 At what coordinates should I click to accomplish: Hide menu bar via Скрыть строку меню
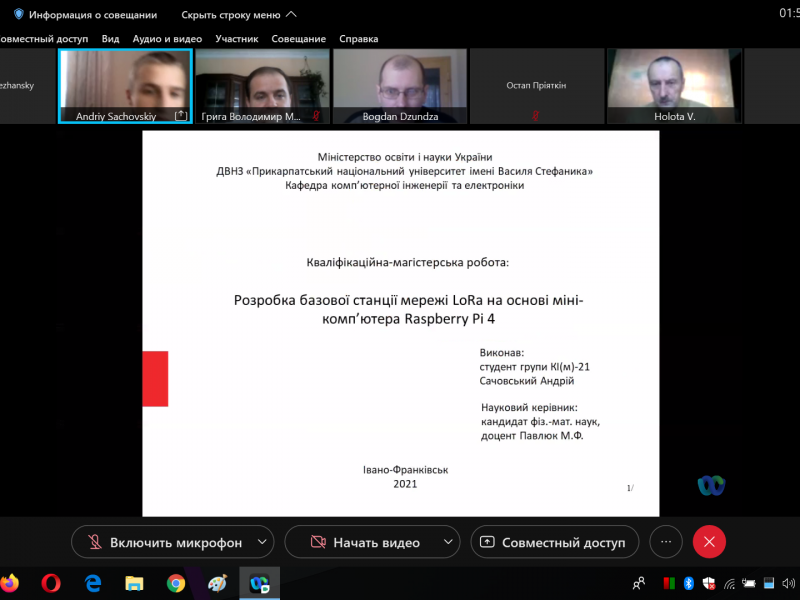coord(238,15)
